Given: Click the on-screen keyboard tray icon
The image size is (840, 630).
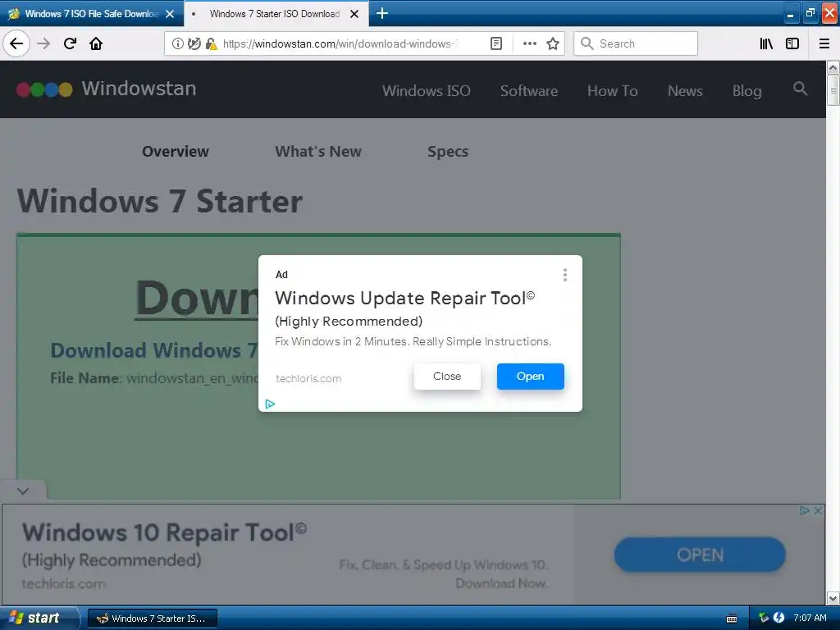Looking at the screenshot, I should [732, 619].
